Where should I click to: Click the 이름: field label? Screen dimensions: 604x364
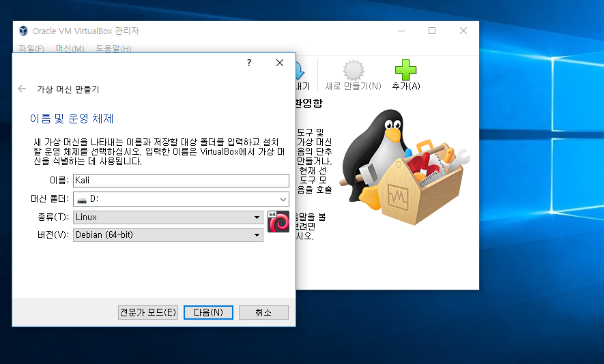59,180
